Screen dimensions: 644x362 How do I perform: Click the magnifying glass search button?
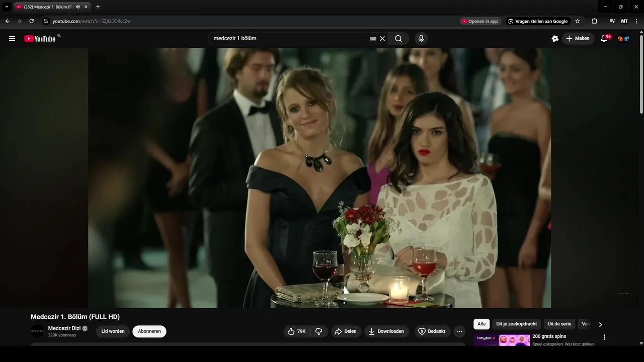[398, 39]
